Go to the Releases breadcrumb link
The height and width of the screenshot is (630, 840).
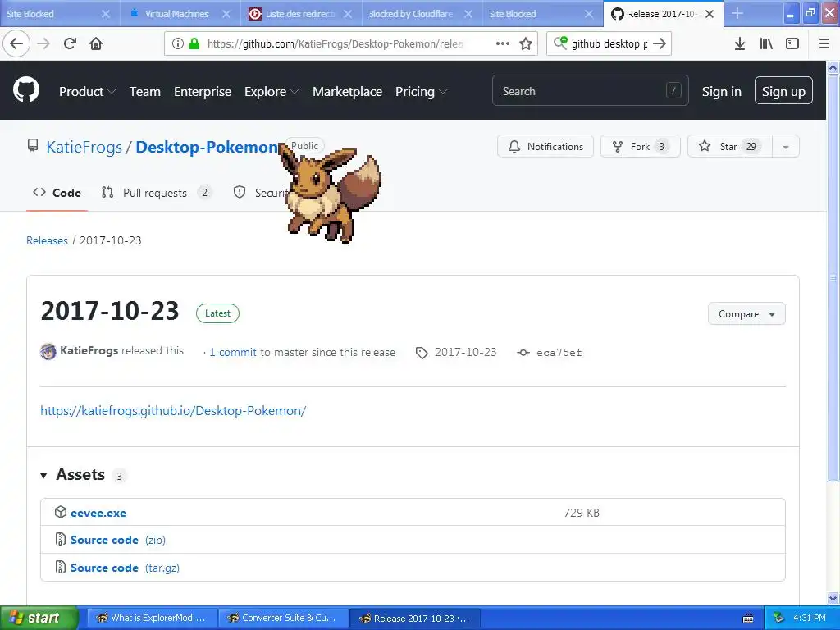(x=47, y=240)
